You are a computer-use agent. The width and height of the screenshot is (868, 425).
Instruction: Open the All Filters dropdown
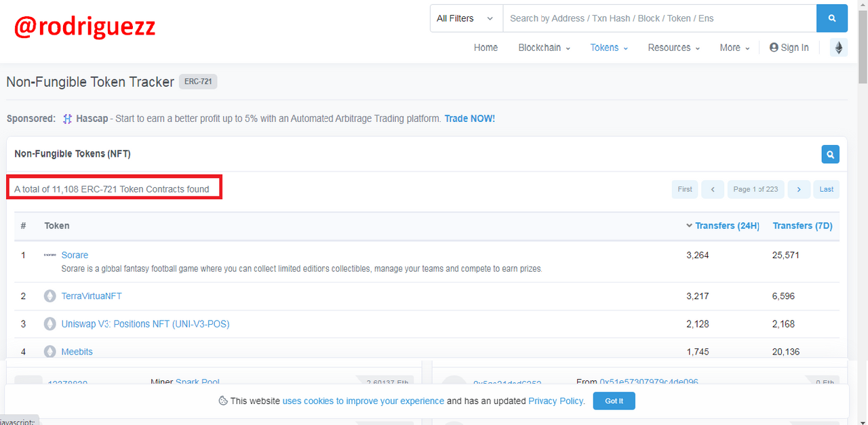(466, 18)
